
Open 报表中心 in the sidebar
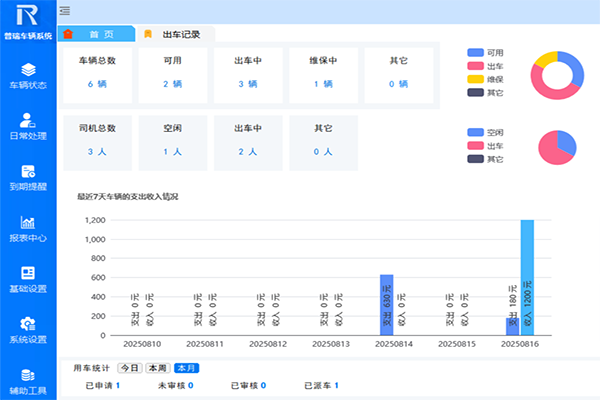28,228
